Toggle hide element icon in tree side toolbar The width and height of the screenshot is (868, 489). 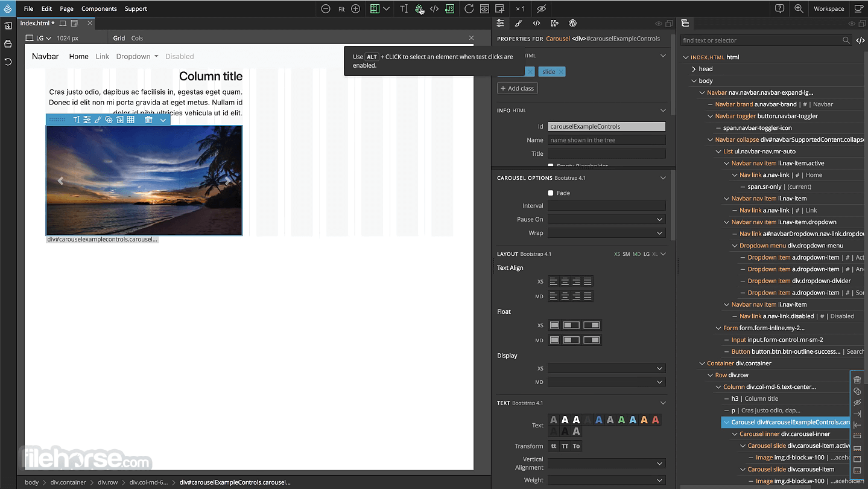click(857, 403)
